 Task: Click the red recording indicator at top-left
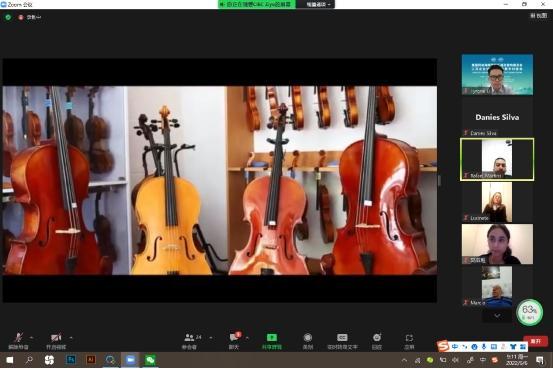(x=20, y=17)
